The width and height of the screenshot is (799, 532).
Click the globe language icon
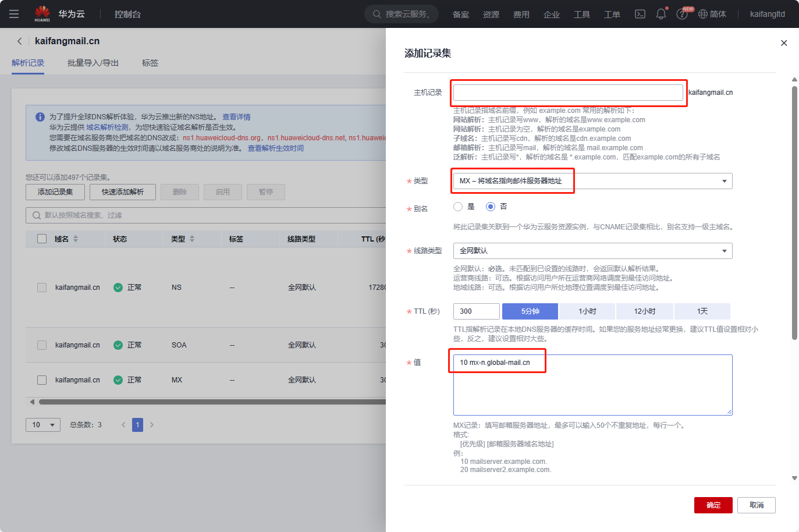pos(703,14)
